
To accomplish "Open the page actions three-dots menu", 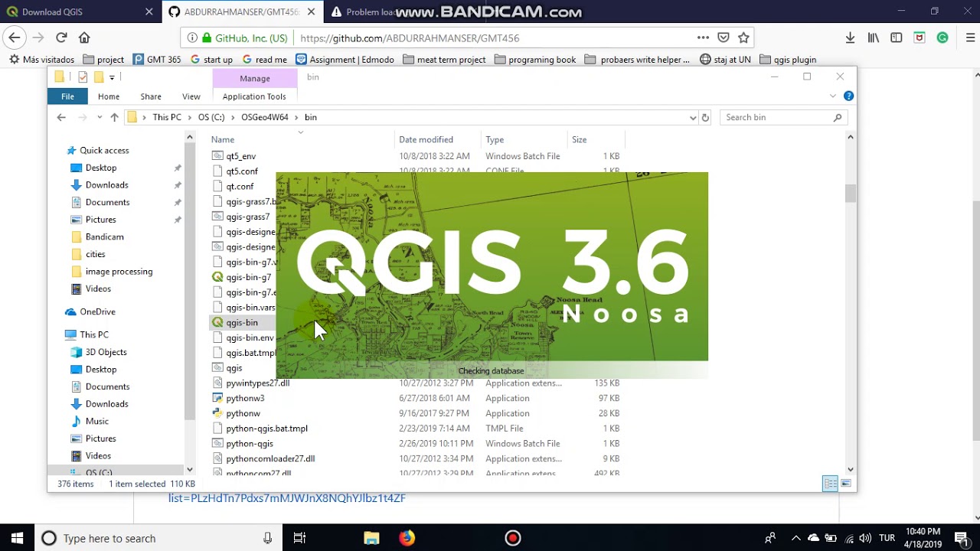I will [x=703, y=37].
